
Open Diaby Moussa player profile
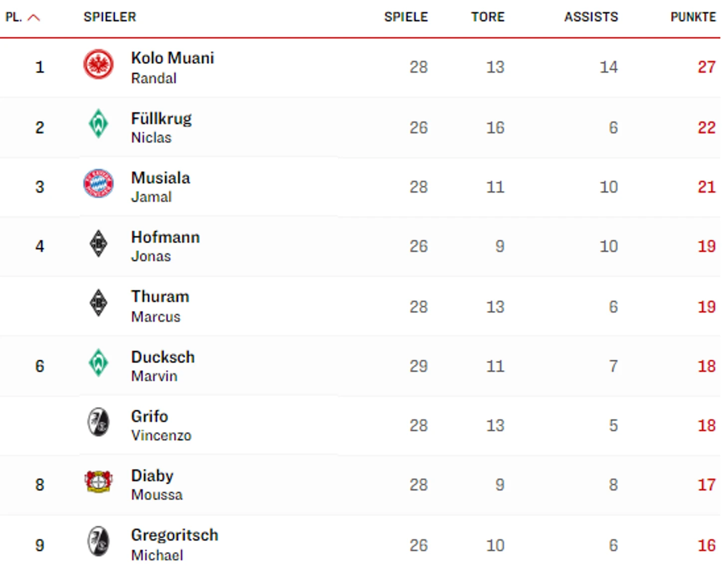(x=157, y=485)
